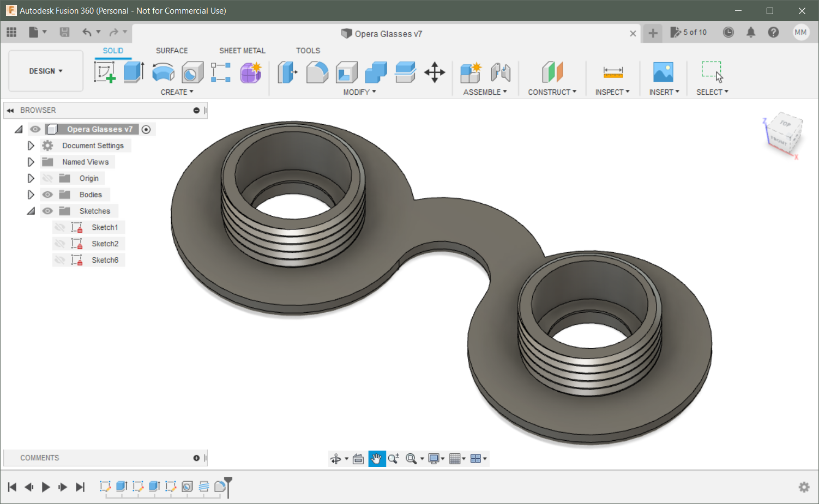Select the Revolve tool

point(163,72)
